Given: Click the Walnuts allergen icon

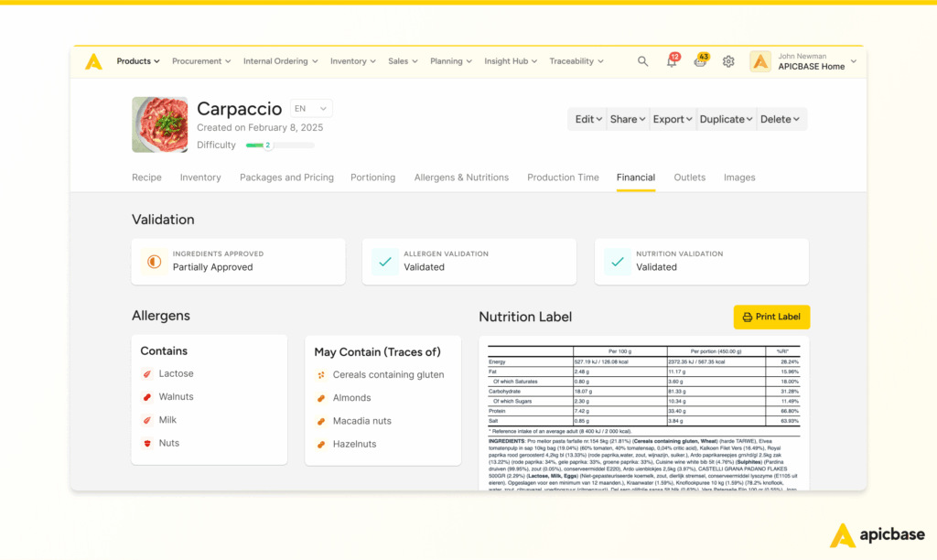Looking at the screenshot, I should [146, 397].
